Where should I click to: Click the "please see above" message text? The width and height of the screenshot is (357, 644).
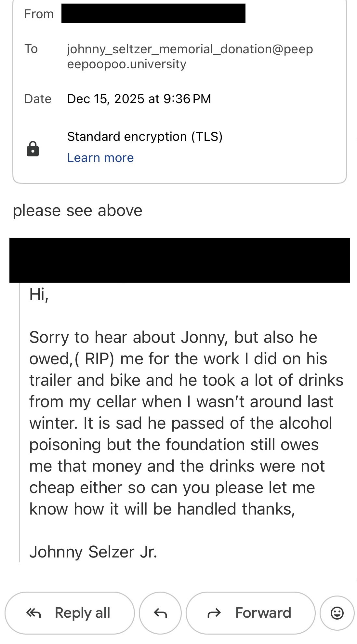click(77, 210)
